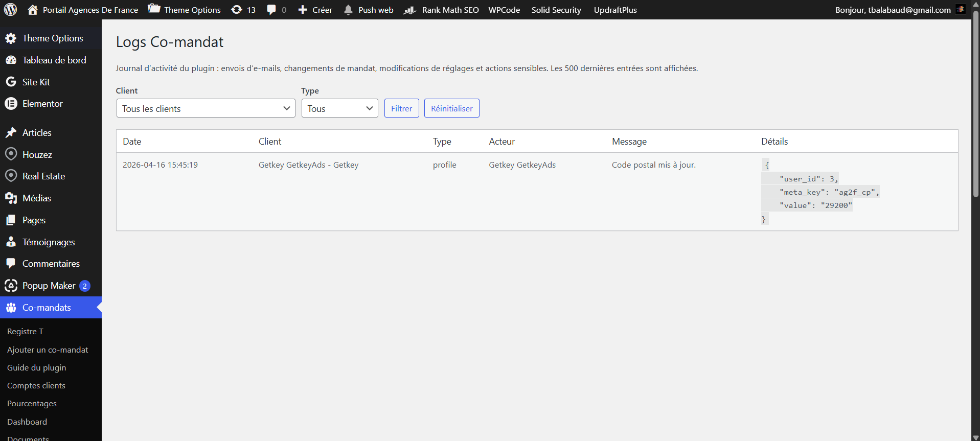Click the message 'Code postal mis à jour.'
980x441 pixels.
[x=654, y=165]
